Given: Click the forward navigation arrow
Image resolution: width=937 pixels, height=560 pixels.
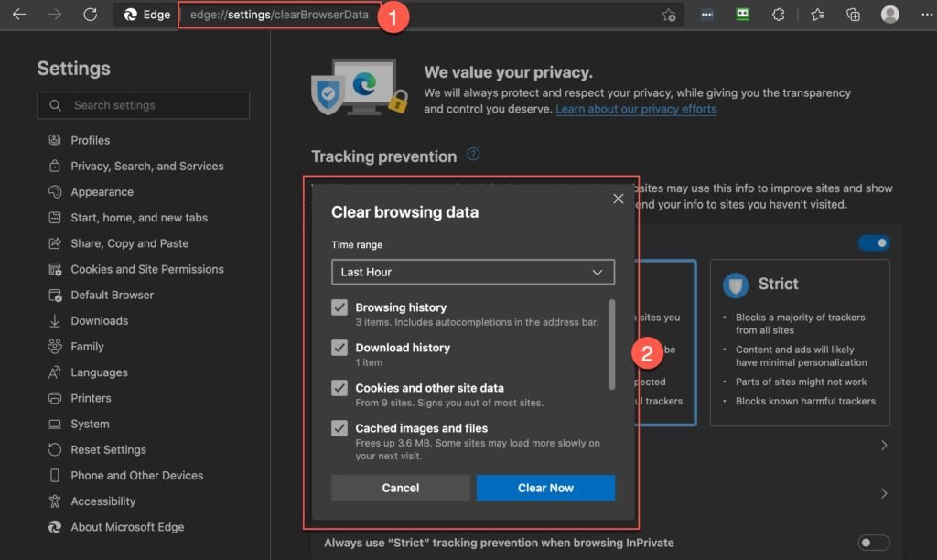Looking at the screenshot, I should [x=54, y=15].
